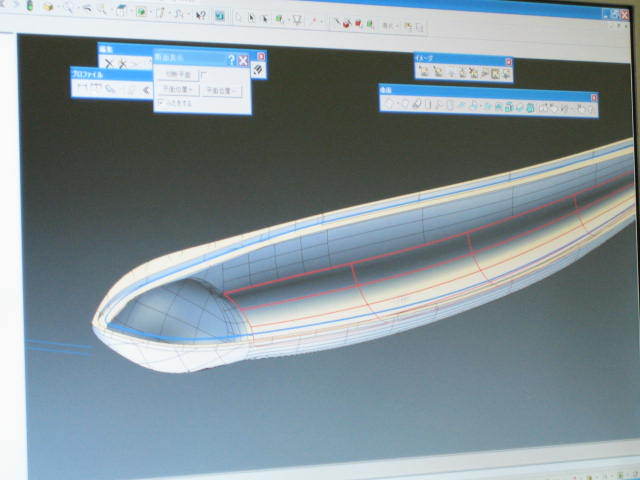Viewport: 640px width, 480px height.
Task: Click the 平面位置- button
Action: tap(222, 91)
